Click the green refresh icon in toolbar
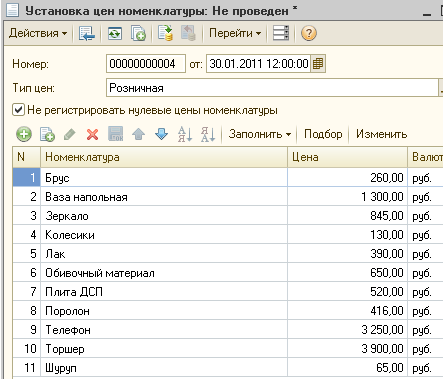The image size is (443, 379). [x=115, y=33]
